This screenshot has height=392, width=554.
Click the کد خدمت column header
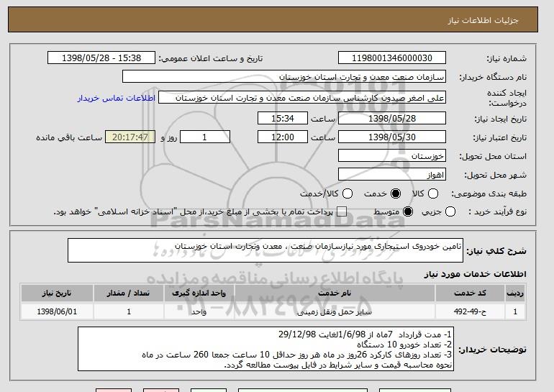pyautogui.click(x=470, y=293)
